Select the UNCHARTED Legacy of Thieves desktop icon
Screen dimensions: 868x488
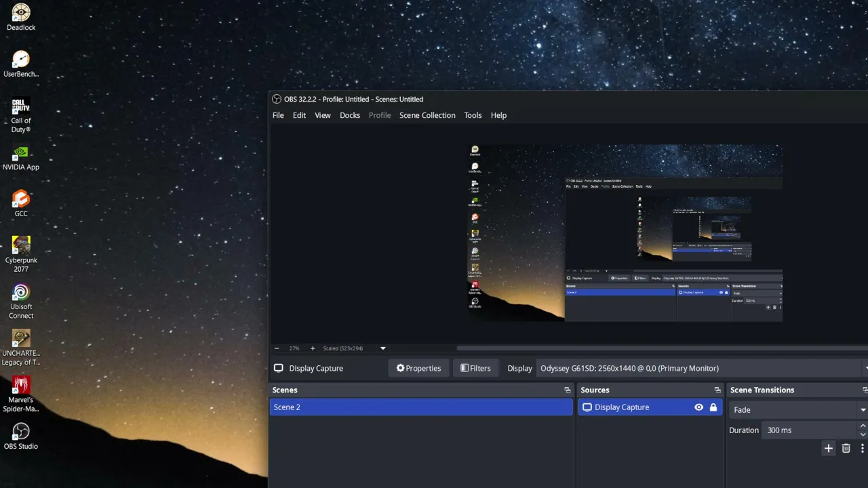21,348
